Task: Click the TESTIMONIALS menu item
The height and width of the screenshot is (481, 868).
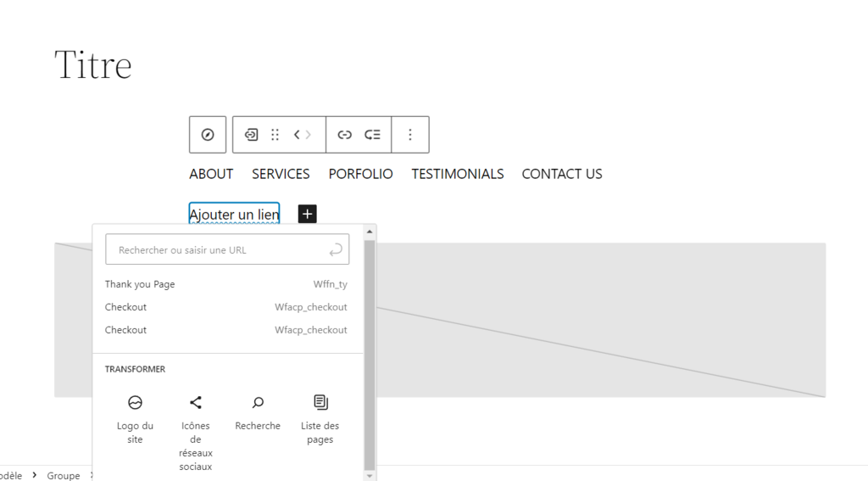Action: click(x=457, y=174)
